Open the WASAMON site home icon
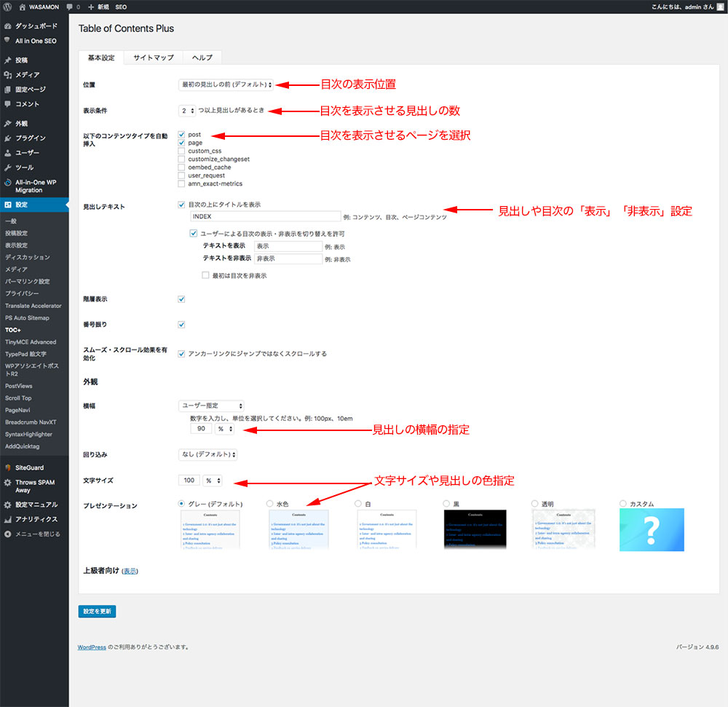This screenshot has height=707, width=728. (x=23, y=7)
